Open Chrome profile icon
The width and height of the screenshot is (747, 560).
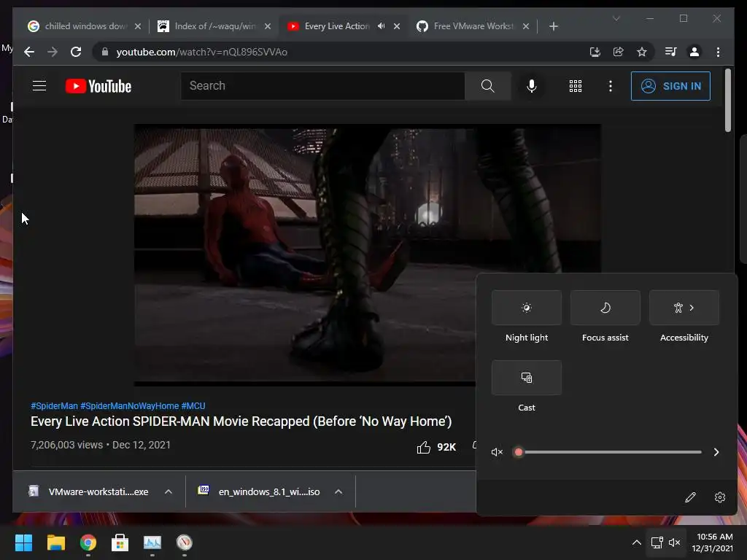pyautogui.click(x=694, y=52)
